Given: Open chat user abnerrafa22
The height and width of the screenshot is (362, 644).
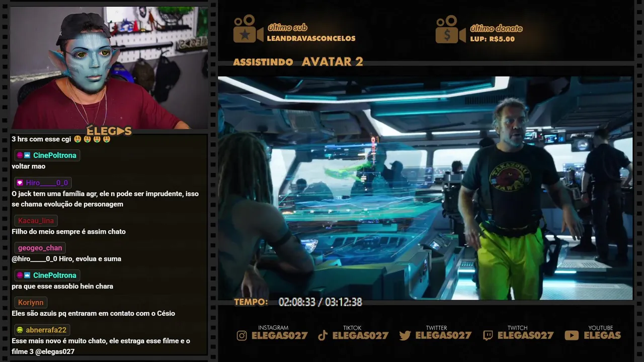Looking at the screenshot, I should point(46,330).
